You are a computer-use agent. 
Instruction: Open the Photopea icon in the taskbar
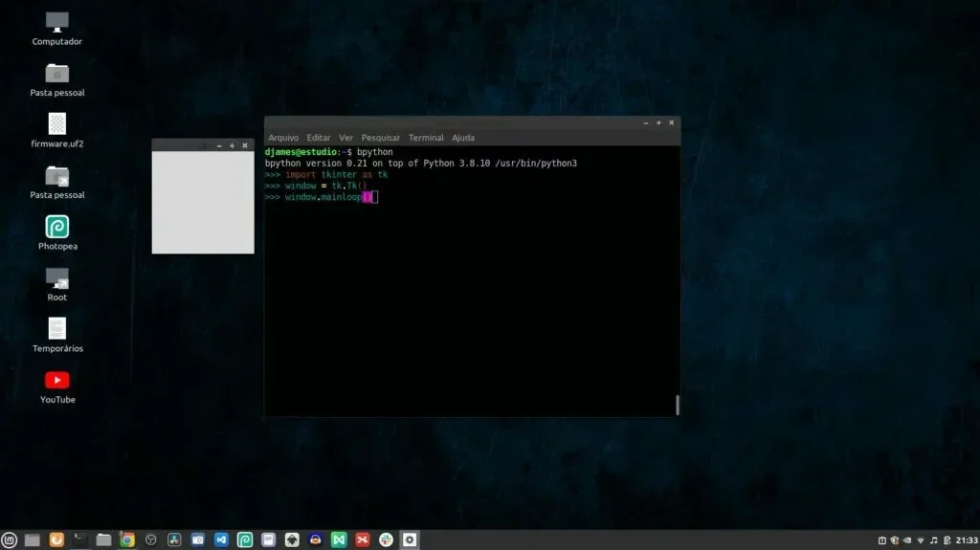pos(245,540)
